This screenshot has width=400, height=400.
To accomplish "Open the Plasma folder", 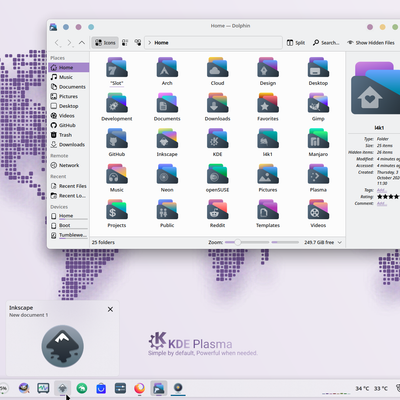I will [318, 174].
